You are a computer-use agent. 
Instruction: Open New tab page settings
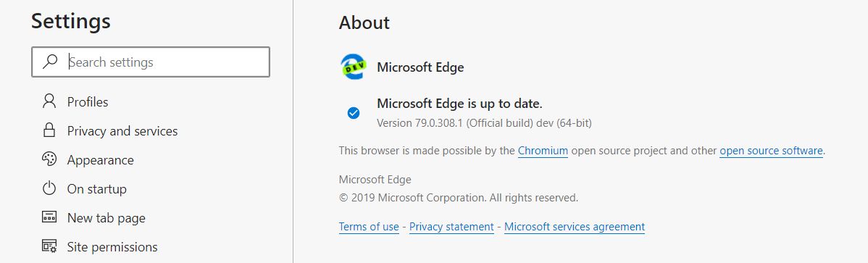107,218
